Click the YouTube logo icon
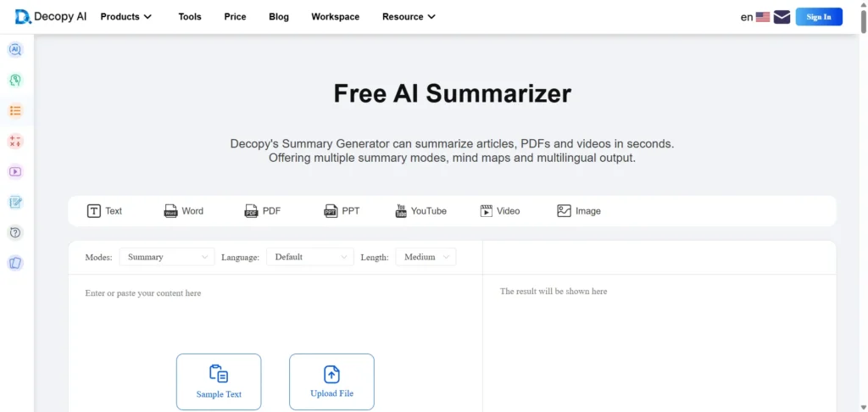868x412 pixels. (x=401, y=211)
